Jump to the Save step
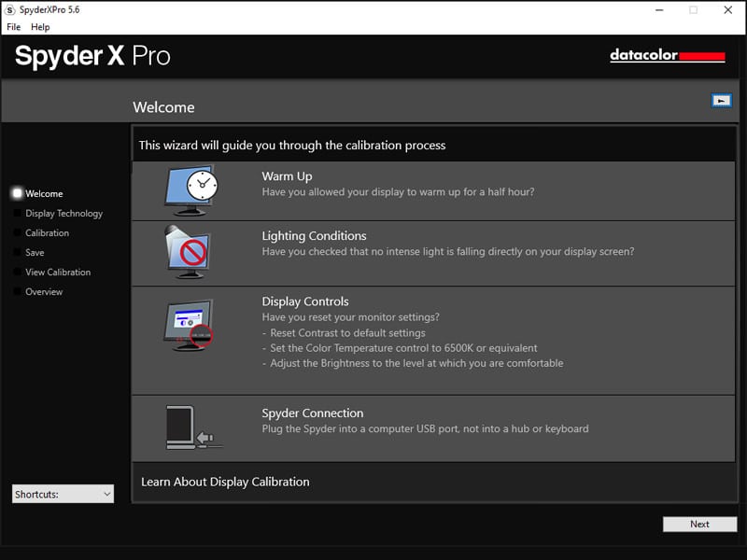 (x=35, y=253)
